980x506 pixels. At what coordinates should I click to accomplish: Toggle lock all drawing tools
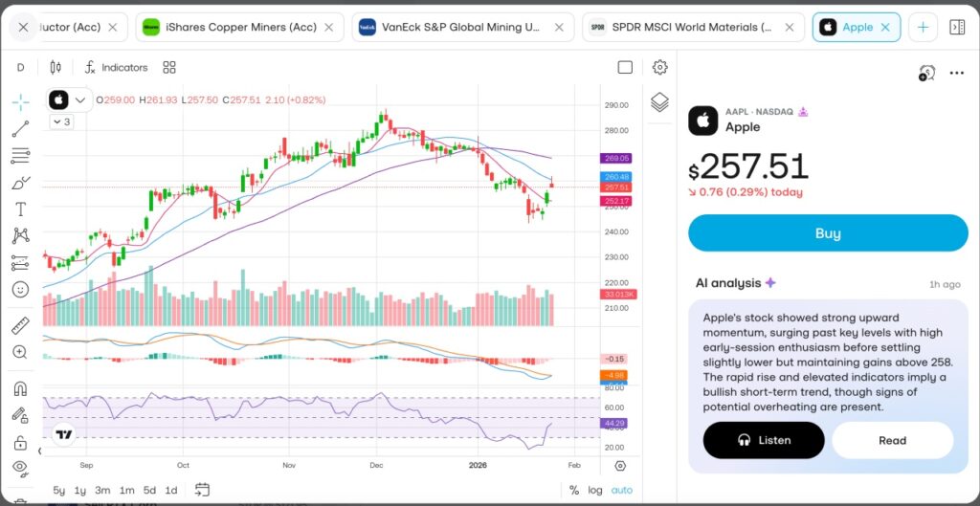coord(20,442)
